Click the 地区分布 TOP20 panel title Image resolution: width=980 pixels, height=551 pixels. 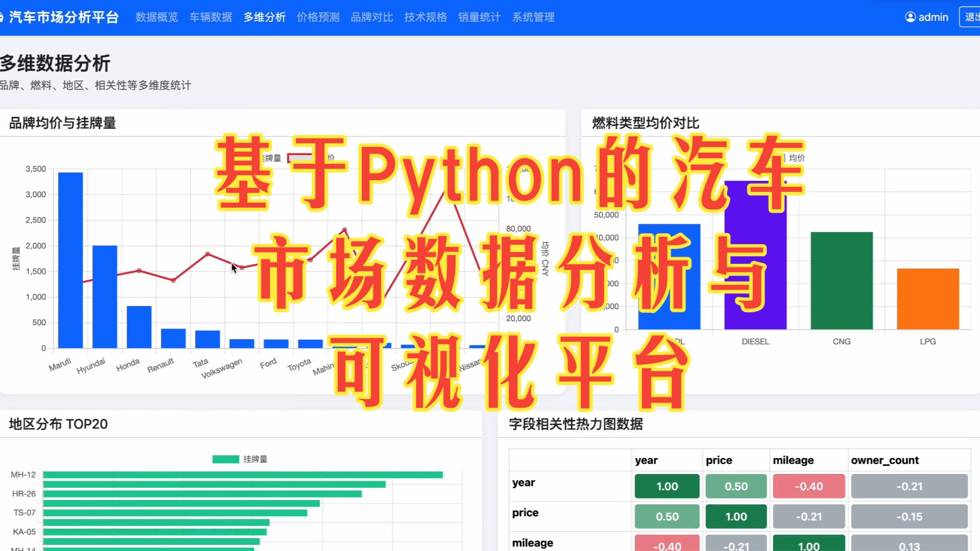click(x=58, y=424)
